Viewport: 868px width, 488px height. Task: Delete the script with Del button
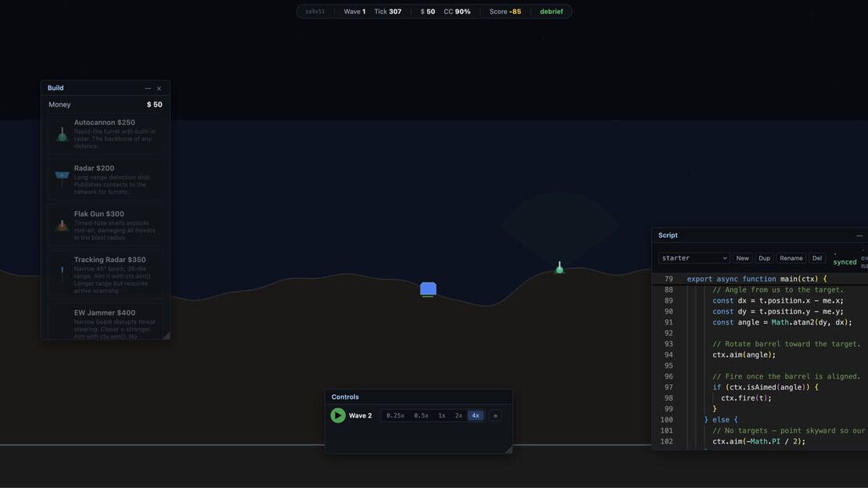817,258
